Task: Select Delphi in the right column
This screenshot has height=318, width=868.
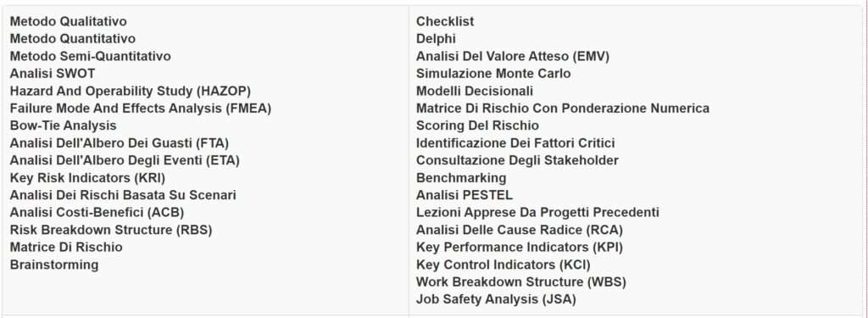Action: [437, 39]
